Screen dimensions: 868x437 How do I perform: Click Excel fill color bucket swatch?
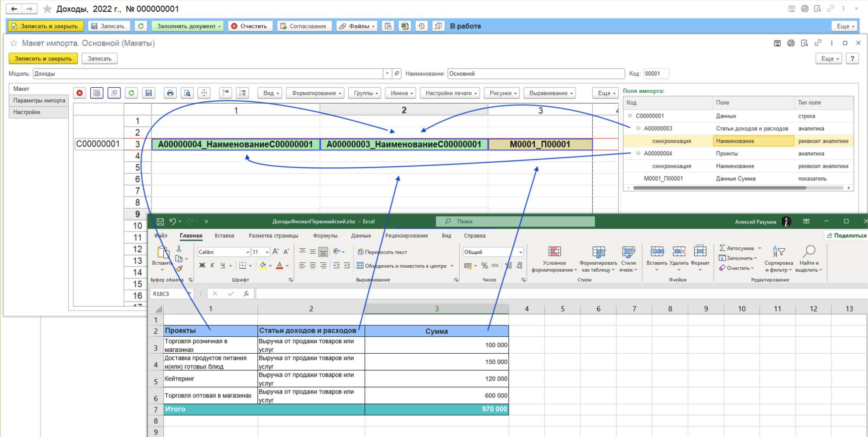[263, 266]
